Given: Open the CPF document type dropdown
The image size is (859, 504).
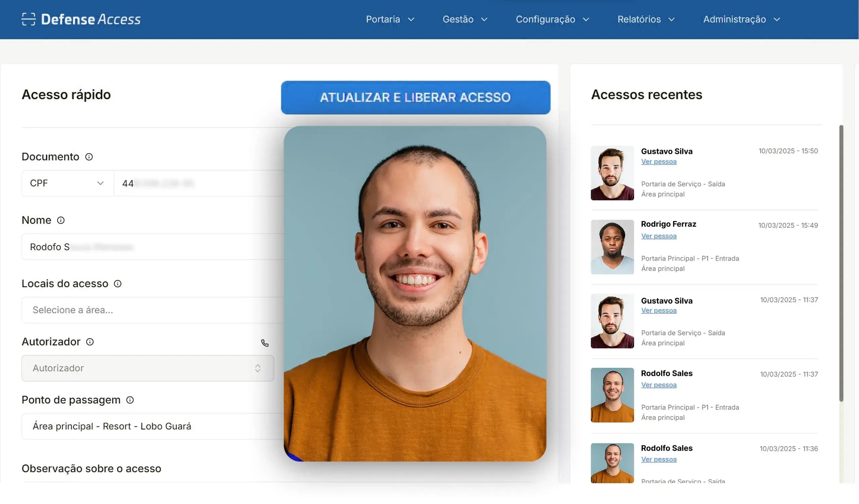Looking at the screenshot, I should pyautogui.click(x=67, y=183).
